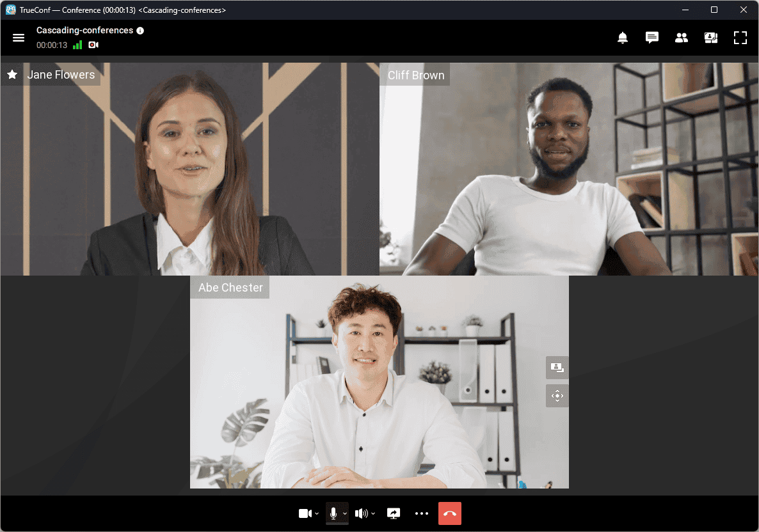
Task: Check the green signal strength indicator
Action: coord(77,45)
